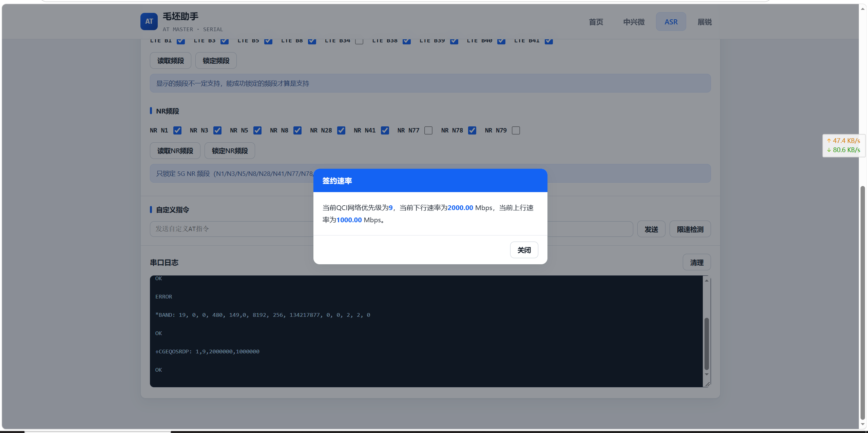Uncheck the NR N3 band
Image resolution: width=868 pixels, height=433 pixels.
[217, 130]
